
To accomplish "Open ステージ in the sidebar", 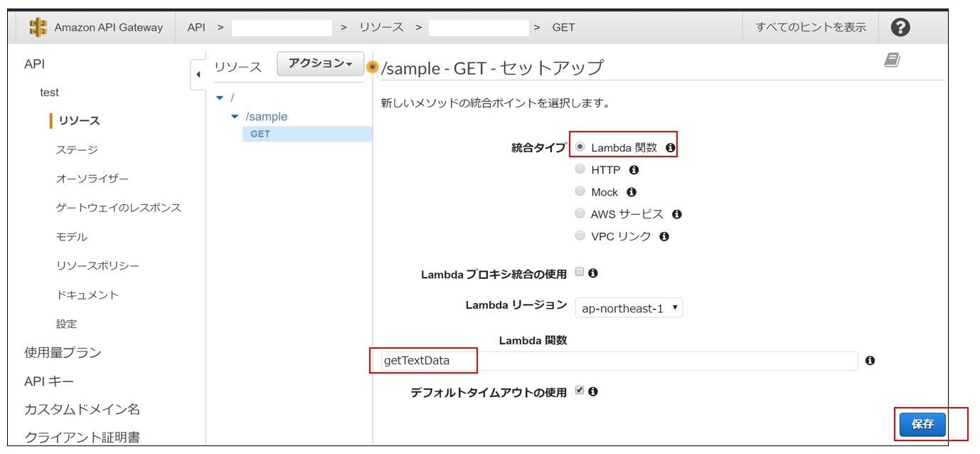I will (77, 150).
